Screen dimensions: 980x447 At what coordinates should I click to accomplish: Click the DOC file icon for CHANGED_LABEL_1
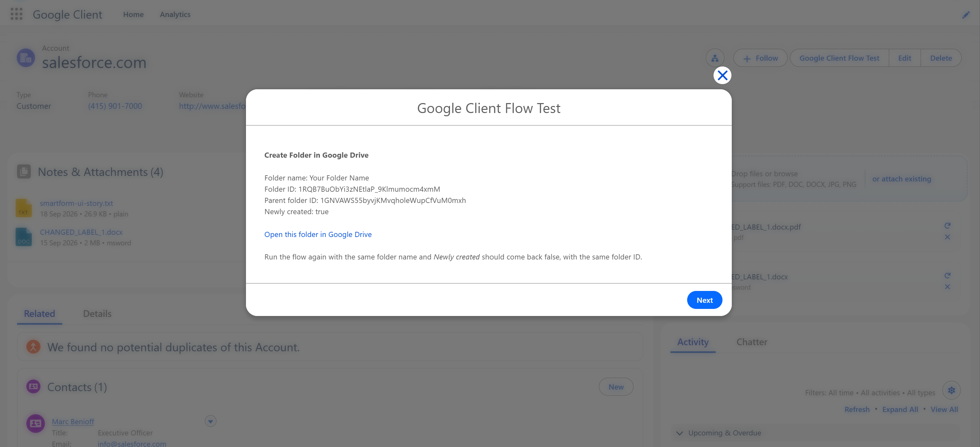coord(23,237)
